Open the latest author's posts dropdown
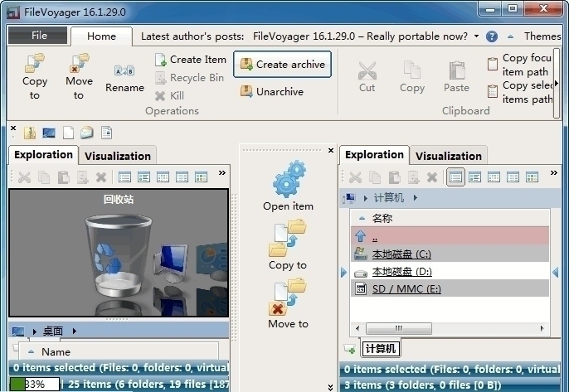 476,36
